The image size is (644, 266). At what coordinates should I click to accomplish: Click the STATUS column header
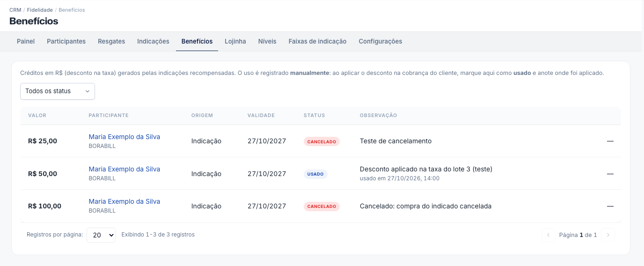pos(315,115)
